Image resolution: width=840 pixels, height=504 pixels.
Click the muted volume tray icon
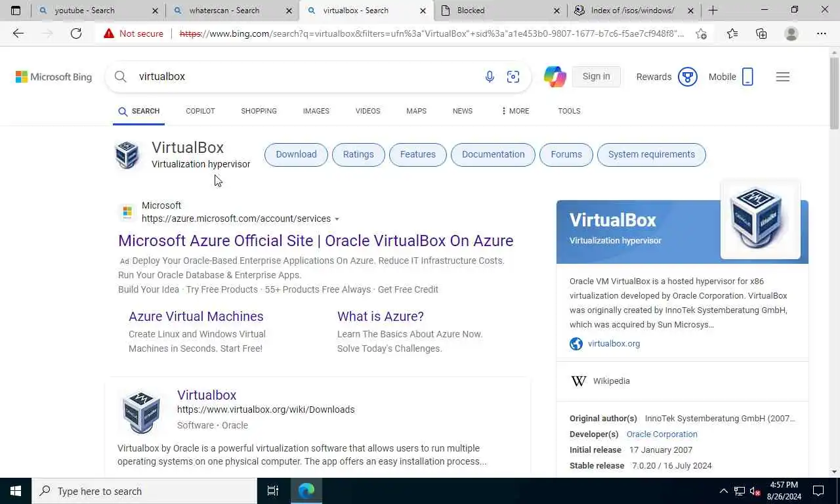(755, 491)
